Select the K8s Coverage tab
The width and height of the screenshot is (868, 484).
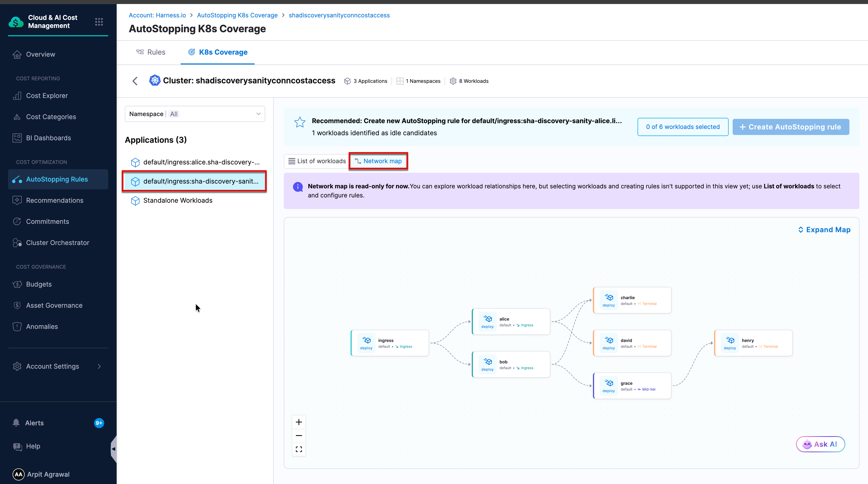coord(218,52)
